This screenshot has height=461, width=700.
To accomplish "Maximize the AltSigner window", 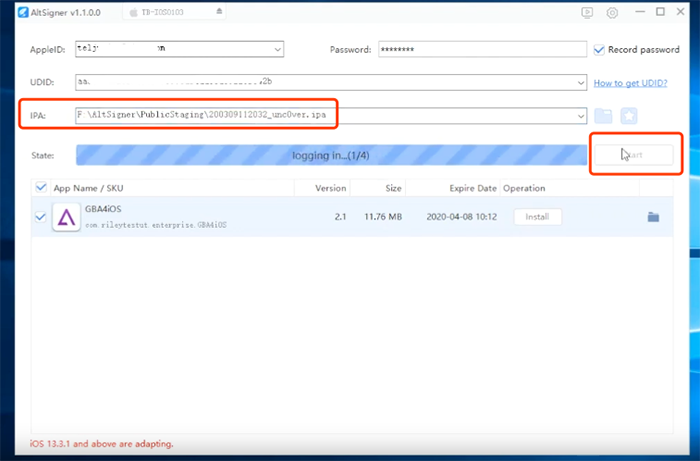I will 660,13.
